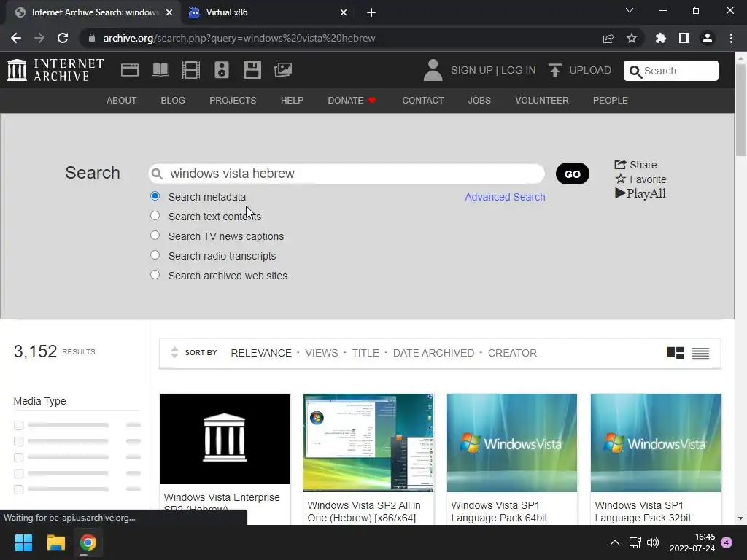Add search to Favorite star
Viewport: 747px width, 560px height.
pos(640,179)
